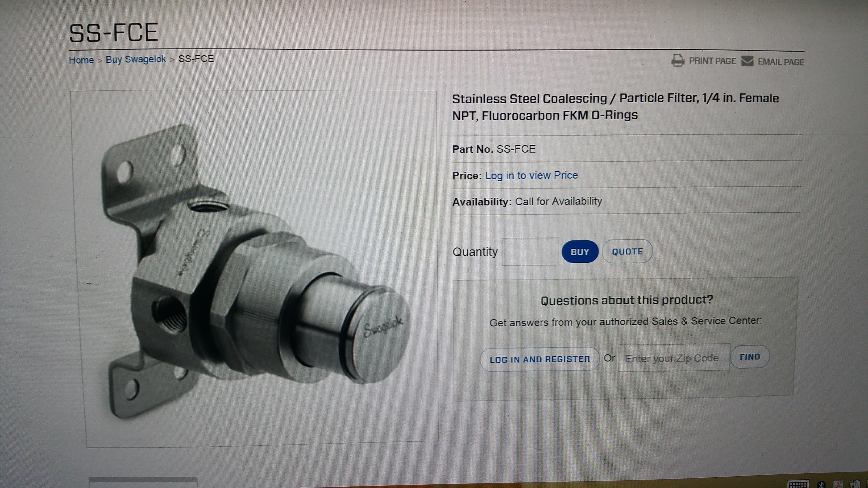Go to Home in the breadcrumb
The width and height of the screenshot is (868, 488).
tap(81, 60)
